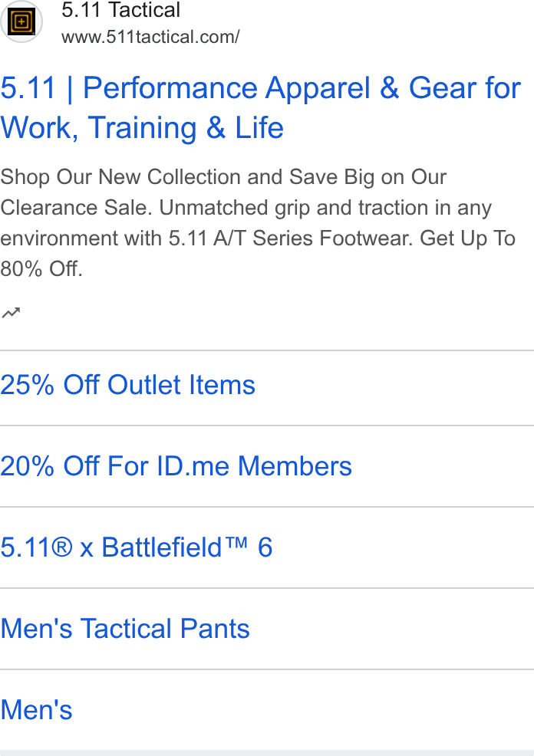Viewport: 534px width, 756px height.
Task: Click the "Work, Training & Life" headline line
Action: (142, 128)
